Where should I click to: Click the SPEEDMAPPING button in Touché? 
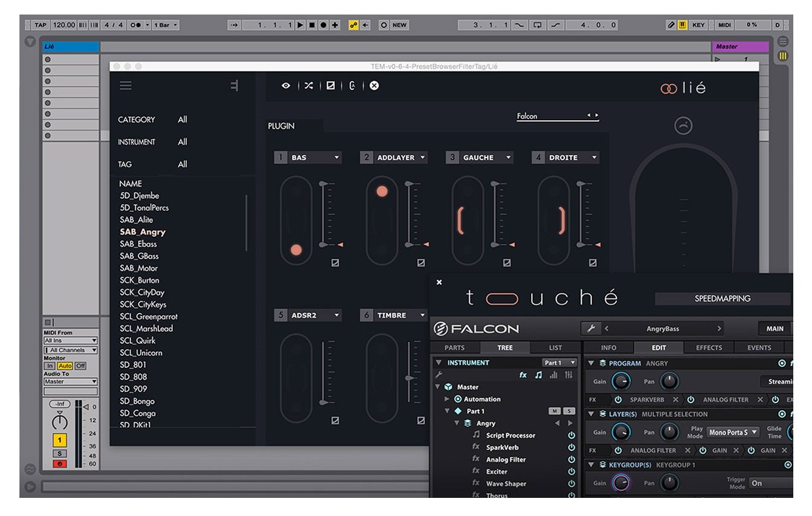click(x=723, y=298)
